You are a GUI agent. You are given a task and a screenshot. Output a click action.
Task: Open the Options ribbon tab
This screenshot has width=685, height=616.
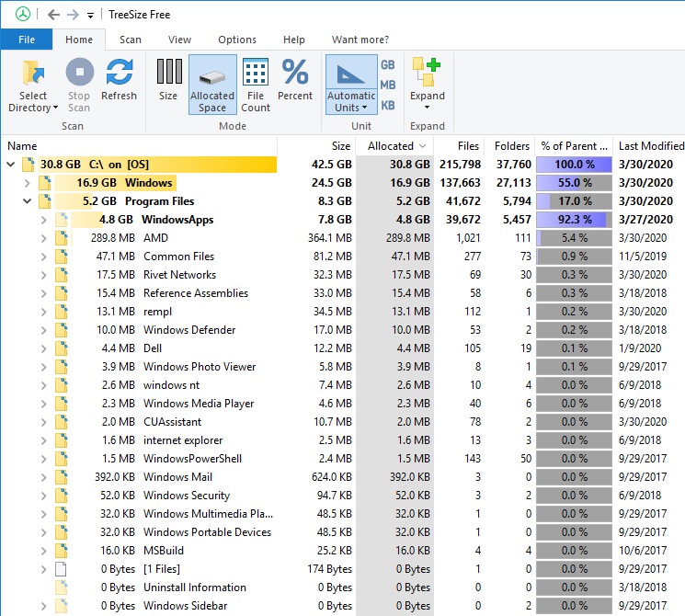click(x=237, y=40)
